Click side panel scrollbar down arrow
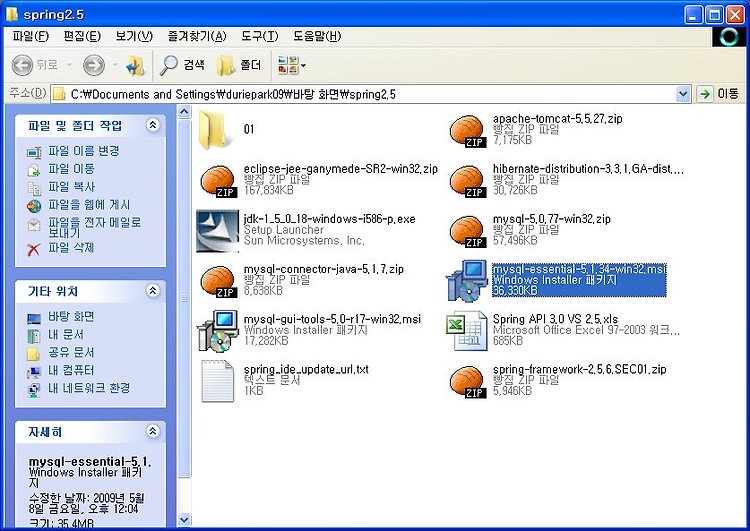This screenshot has height=531, width=750. (184, 519)
